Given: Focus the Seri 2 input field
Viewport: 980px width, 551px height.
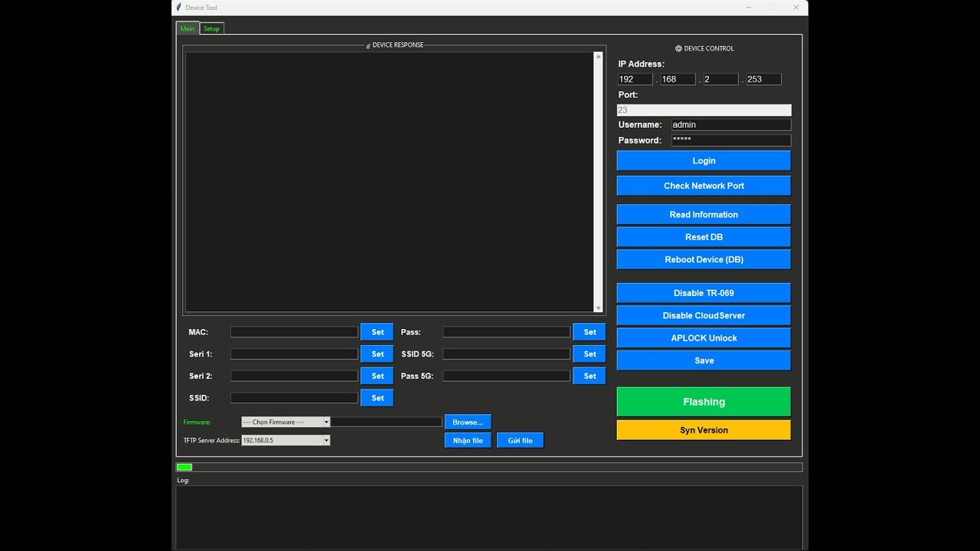Looking at the screenshot, I should click(294, 376).
